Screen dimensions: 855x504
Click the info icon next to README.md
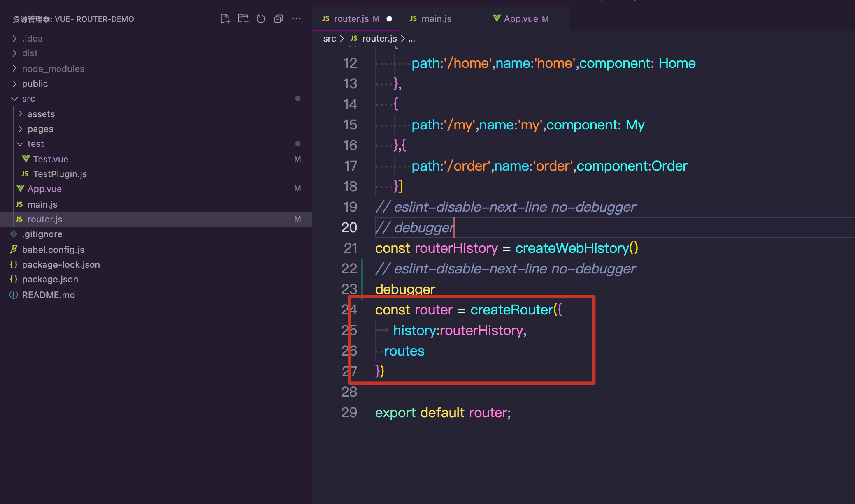(x=14, y=295)
